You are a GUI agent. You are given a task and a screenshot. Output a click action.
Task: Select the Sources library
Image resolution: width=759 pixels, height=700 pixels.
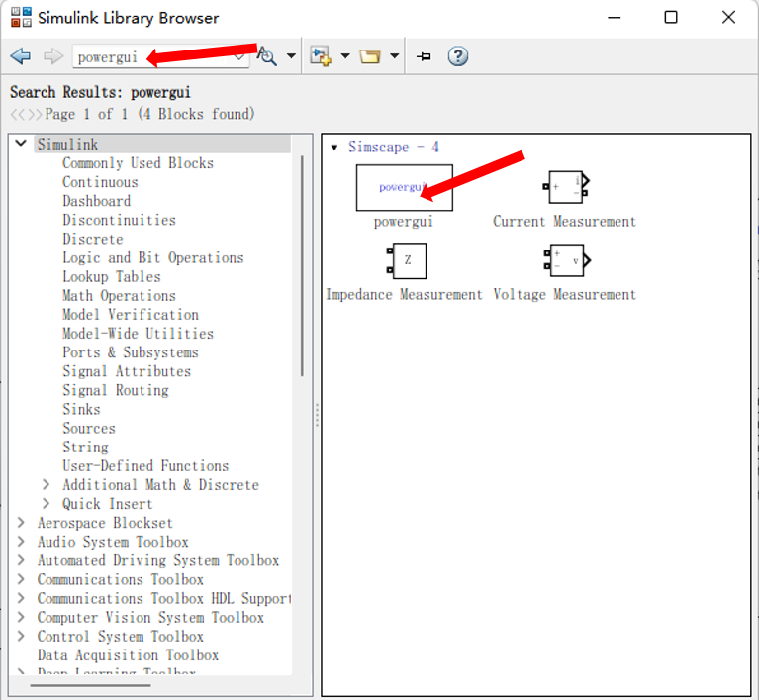89,429
